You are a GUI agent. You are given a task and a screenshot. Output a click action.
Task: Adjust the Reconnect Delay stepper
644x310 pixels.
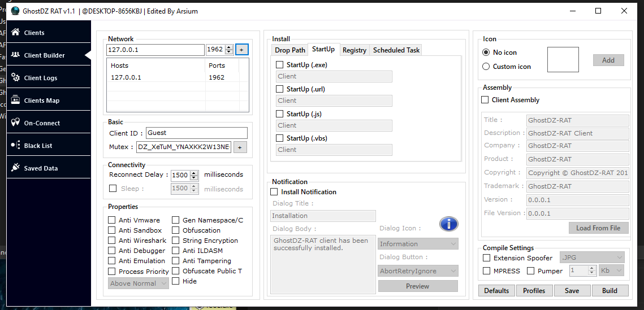tap(195, 175)
